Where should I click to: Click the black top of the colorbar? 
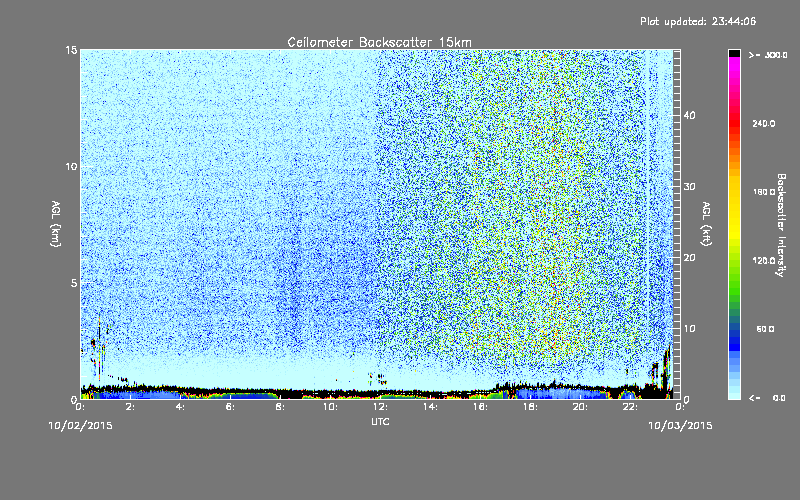click(734, 53)
